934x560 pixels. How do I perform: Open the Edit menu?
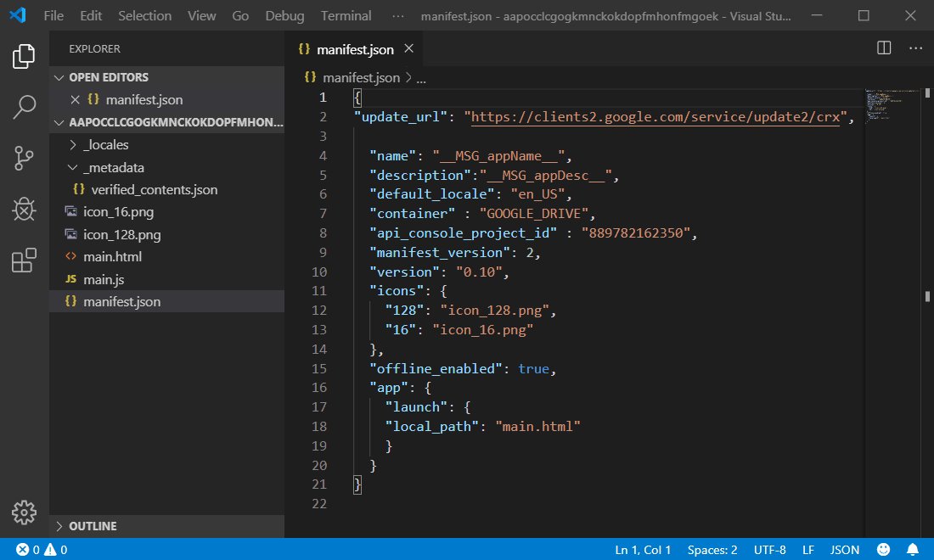[x=91, y=15]
